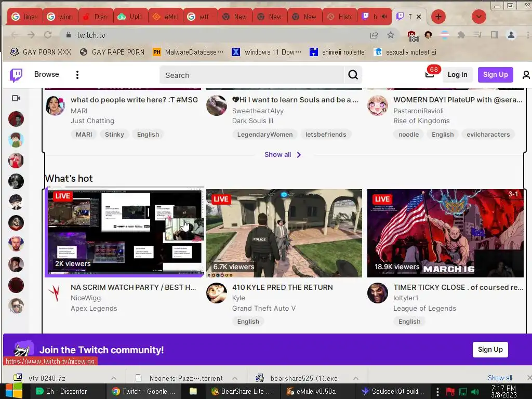This screenshot has width=532, height=399.
Task: Click the lock site info icon
Action: click(x=69, y=35)
